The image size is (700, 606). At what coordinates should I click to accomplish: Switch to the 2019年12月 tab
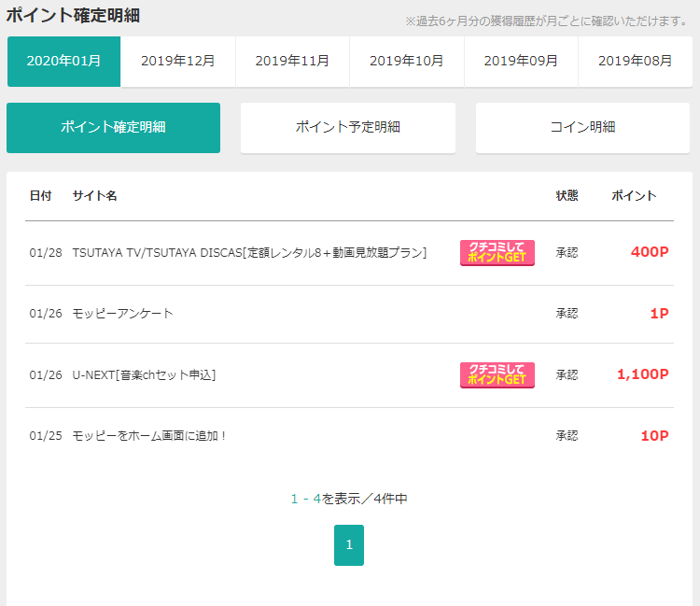178,62
